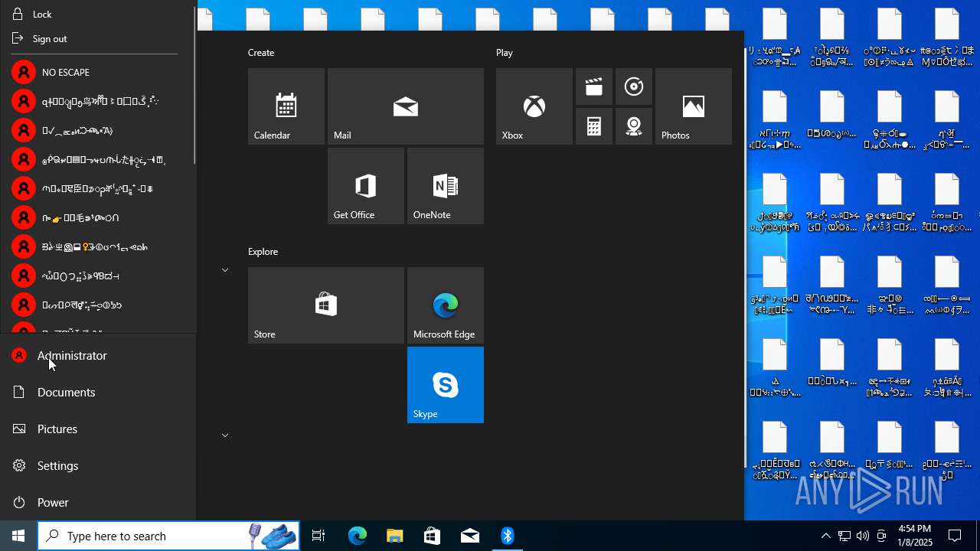The height and width of the screenshot is (551, 980).
Task: Open Task View on the taskbar
Action: [318, 536]
